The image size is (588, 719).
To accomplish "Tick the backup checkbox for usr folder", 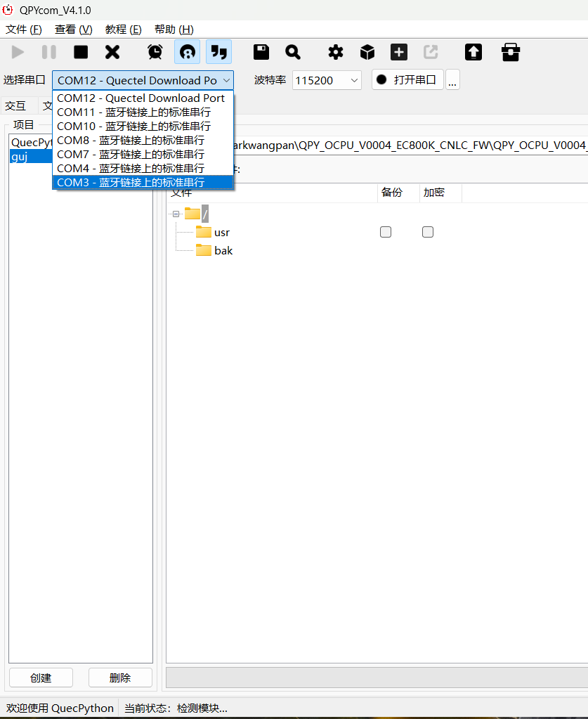I will 386,232.
